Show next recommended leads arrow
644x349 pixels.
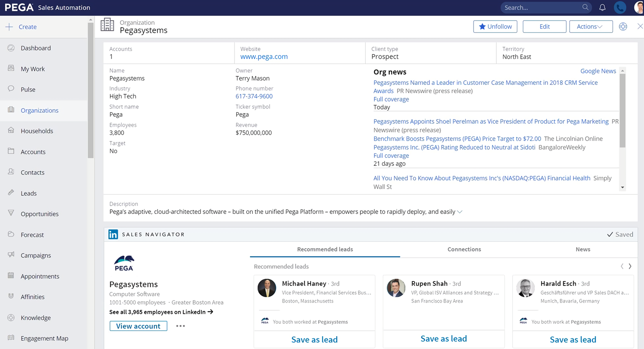pos(630,266)
